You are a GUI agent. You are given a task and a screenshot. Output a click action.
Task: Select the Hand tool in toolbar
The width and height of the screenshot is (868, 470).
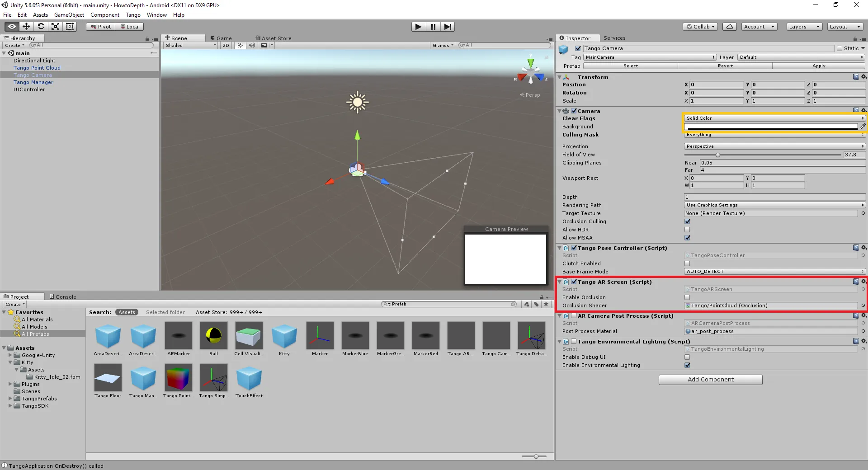click(x=12, y=27)
